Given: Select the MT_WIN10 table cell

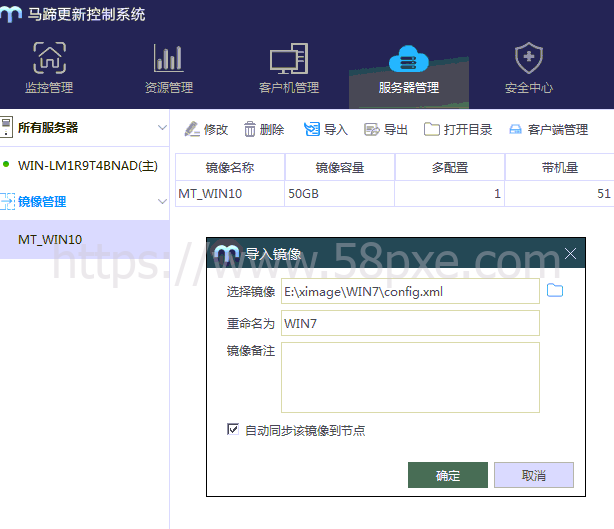Looking at the screenshot, I should click(230, 193).
